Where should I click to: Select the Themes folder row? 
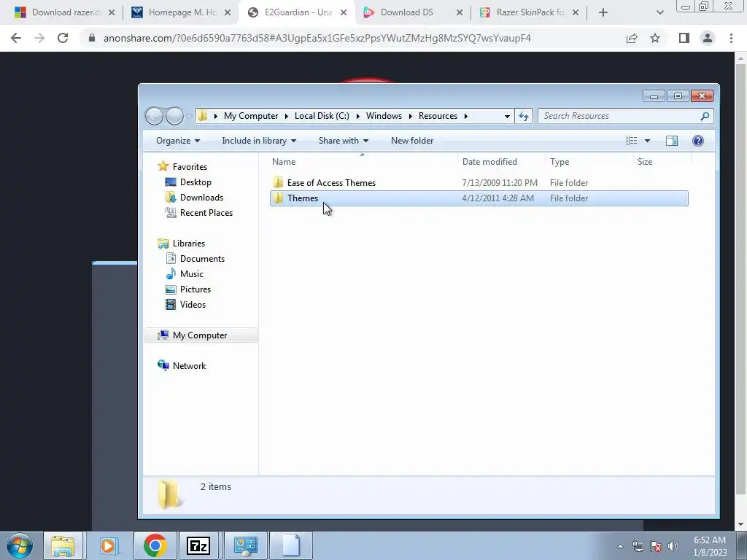(479, 198)
